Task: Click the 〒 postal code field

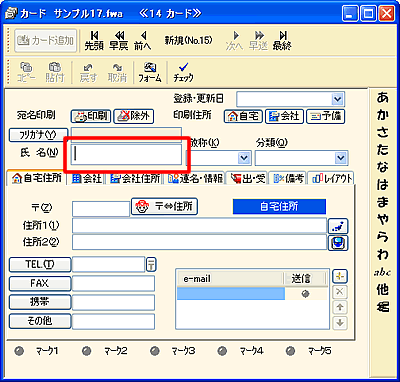Action: (101, 209)
